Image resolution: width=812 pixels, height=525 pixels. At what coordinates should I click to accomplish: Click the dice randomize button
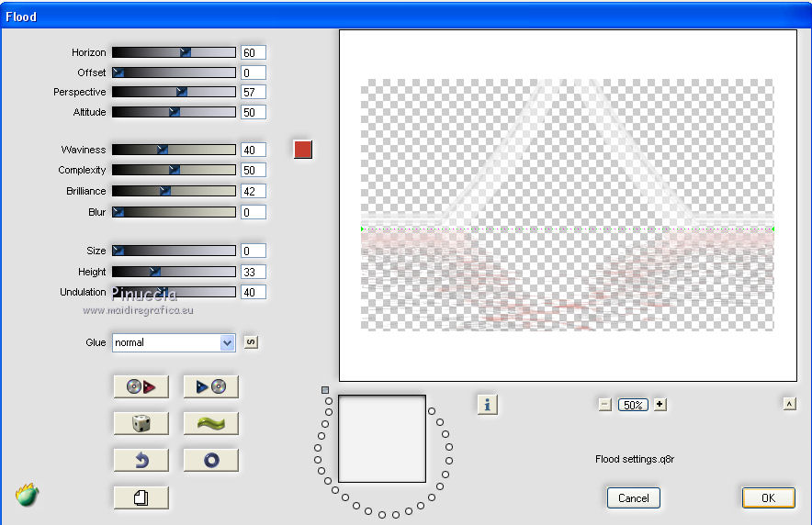tap(141, 423)
